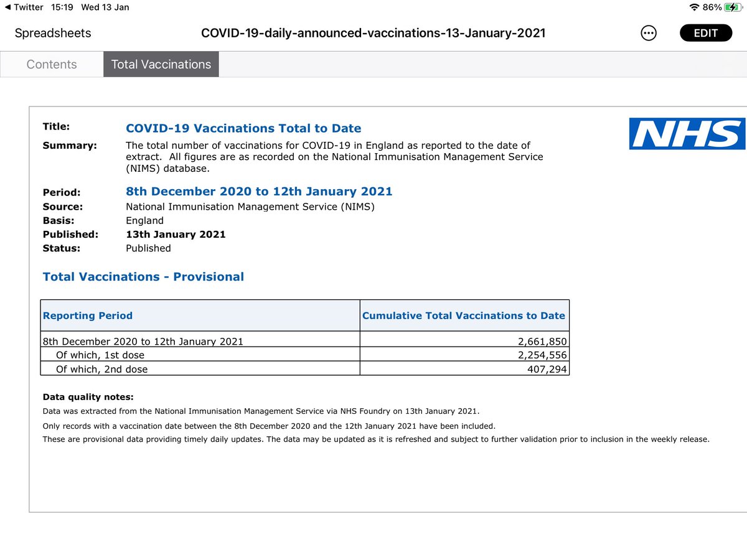Click the Reporting Period header cell
747x560 pixels.
coord(87,315)
